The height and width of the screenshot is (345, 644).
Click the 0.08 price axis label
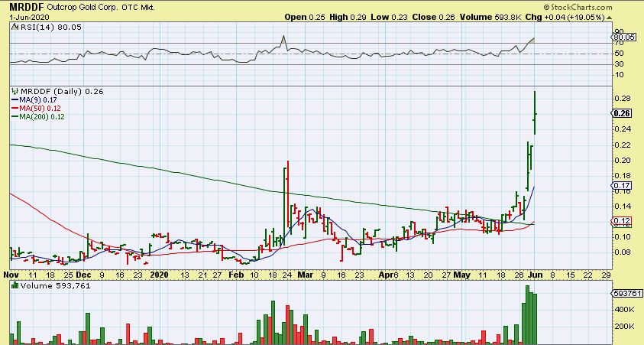click(623, 252)
